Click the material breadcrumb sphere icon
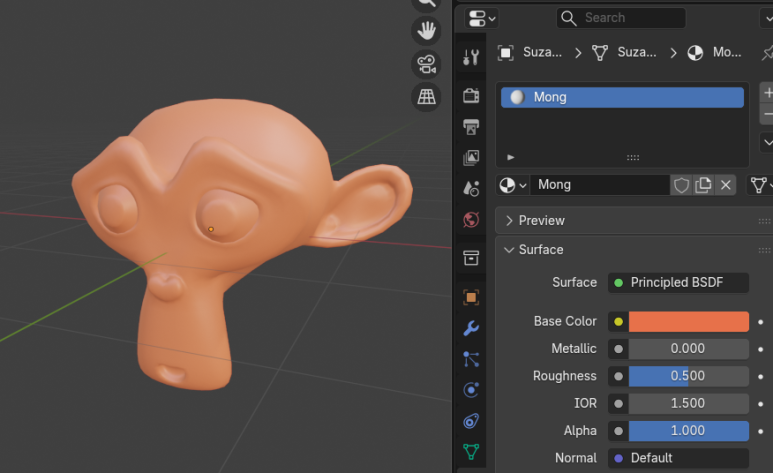The height and width of the screenshot is (473, 773). 695,53
